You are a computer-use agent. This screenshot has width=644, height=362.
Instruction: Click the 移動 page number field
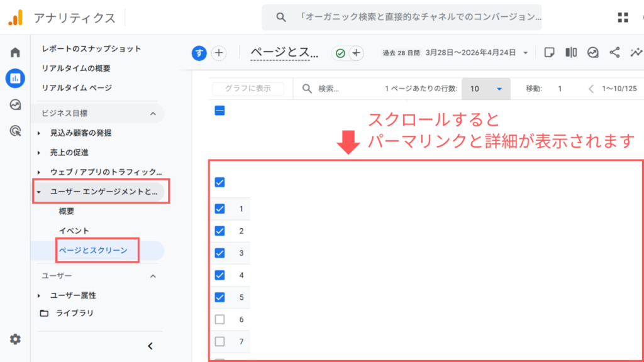tap(560, 89)
